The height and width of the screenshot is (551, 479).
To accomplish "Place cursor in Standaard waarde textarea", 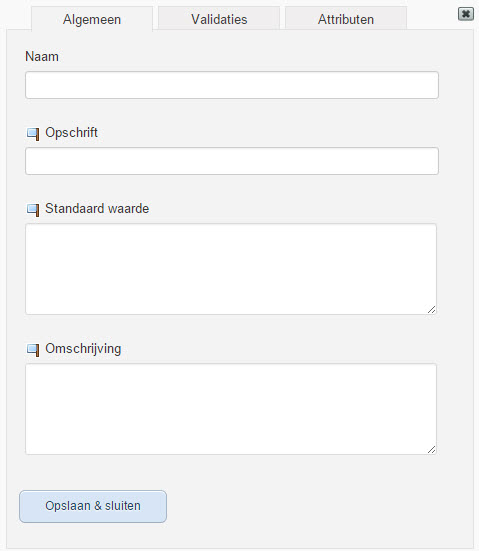I will pos(231,269).
